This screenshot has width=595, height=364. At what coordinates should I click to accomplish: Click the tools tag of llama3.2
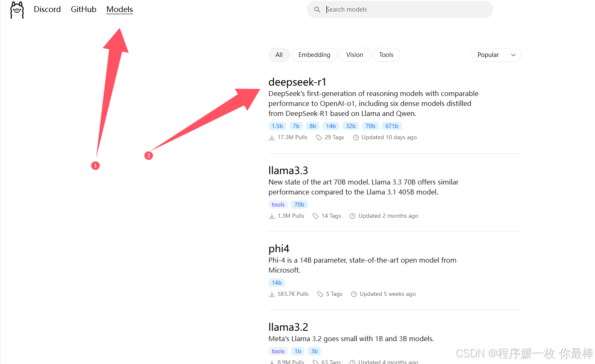click(278, 351)
